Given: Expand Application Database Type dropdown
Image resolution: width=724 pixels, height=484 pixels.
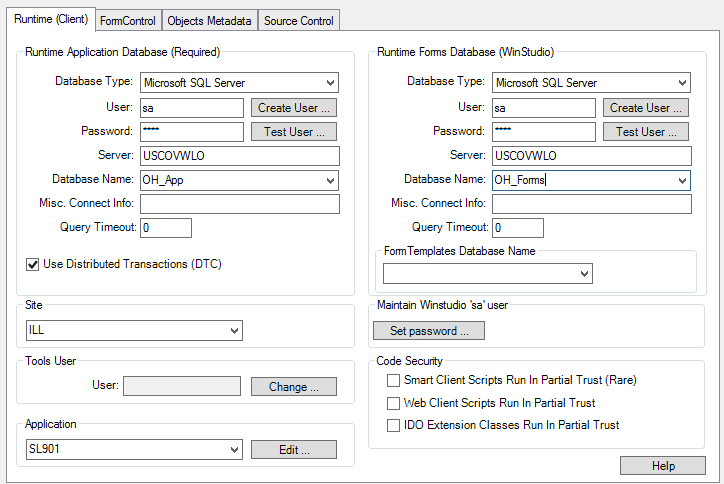Looking at the screenshot, I should click(330, 83).
